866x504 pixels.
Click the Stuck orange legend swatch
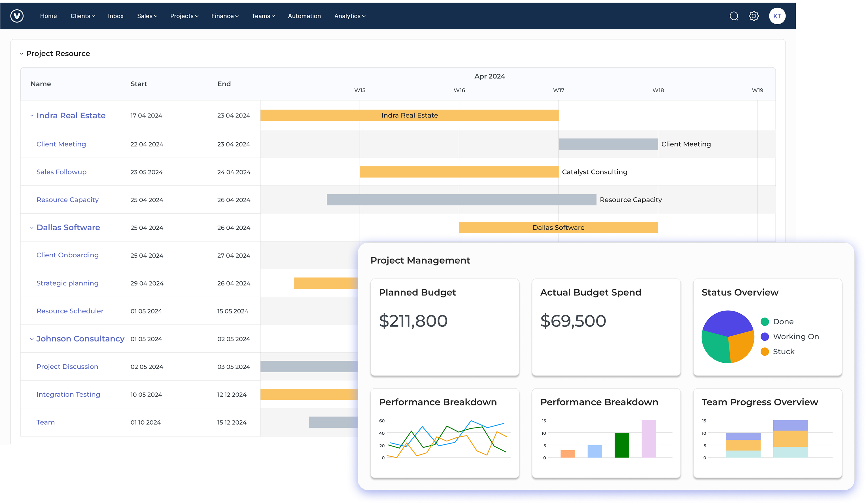pyautogui.click(x=764, y=352)
